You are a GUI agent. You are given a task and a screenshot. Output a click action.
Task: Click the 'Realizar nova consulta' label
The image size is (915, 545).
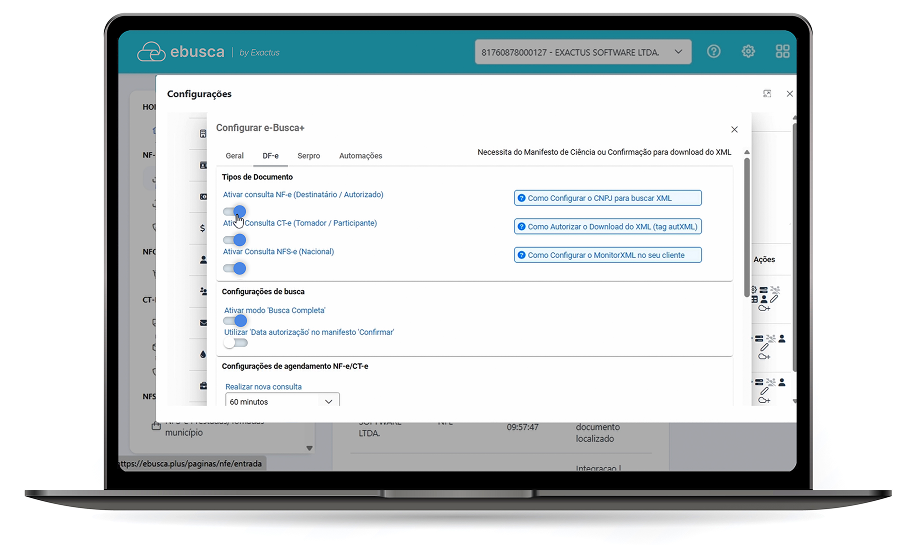coord(263,387)
